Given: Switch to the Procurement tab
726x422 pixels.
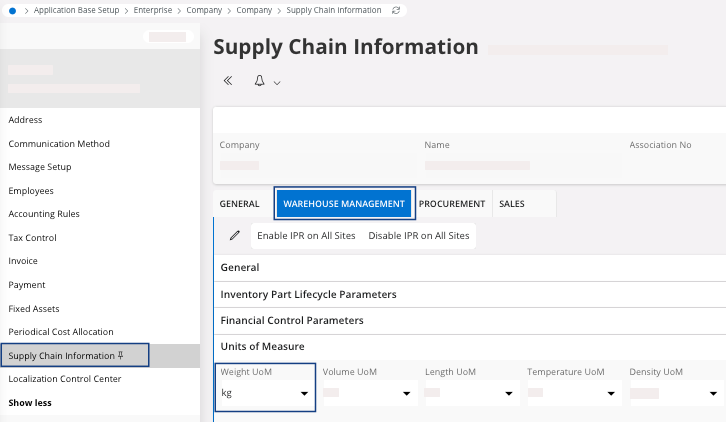Looking at the screenshot, I should click(x=452, y=204).
